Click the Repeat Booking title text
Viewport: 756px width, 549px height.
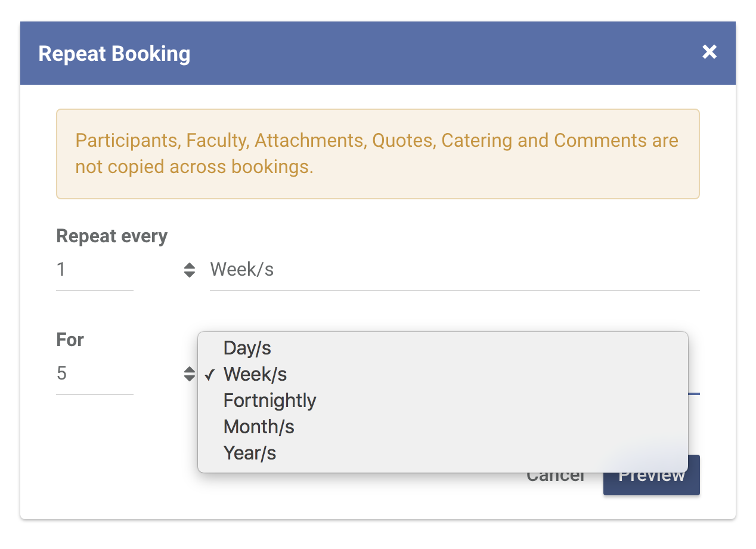pyautogui.click(x=114, y=53)
